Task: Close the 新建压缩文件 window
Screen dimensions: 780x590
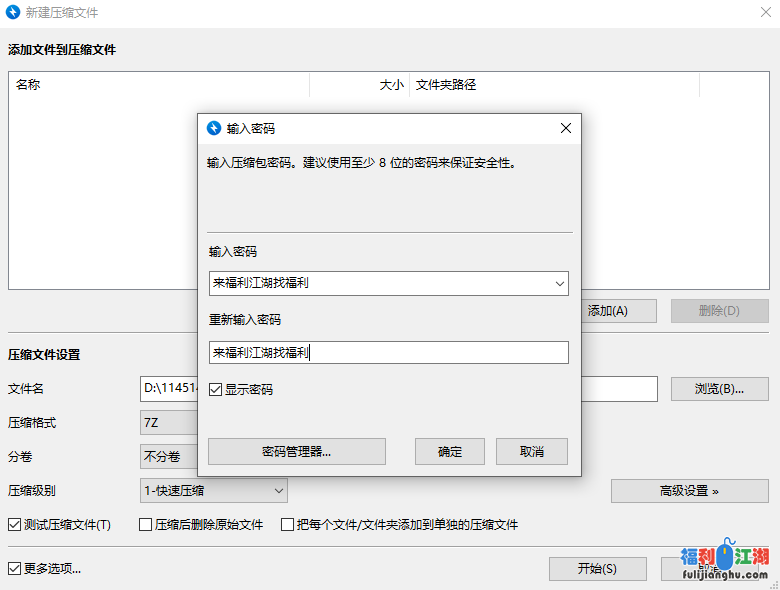Action: pyautogui.click(x=763, y=13)
